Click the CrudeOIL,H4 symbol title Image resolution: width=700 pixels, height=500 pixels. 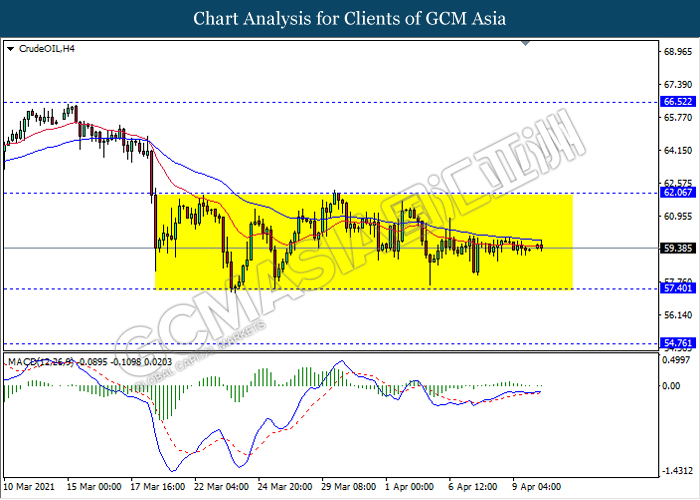pyautogui.click(x=47, y=49)
